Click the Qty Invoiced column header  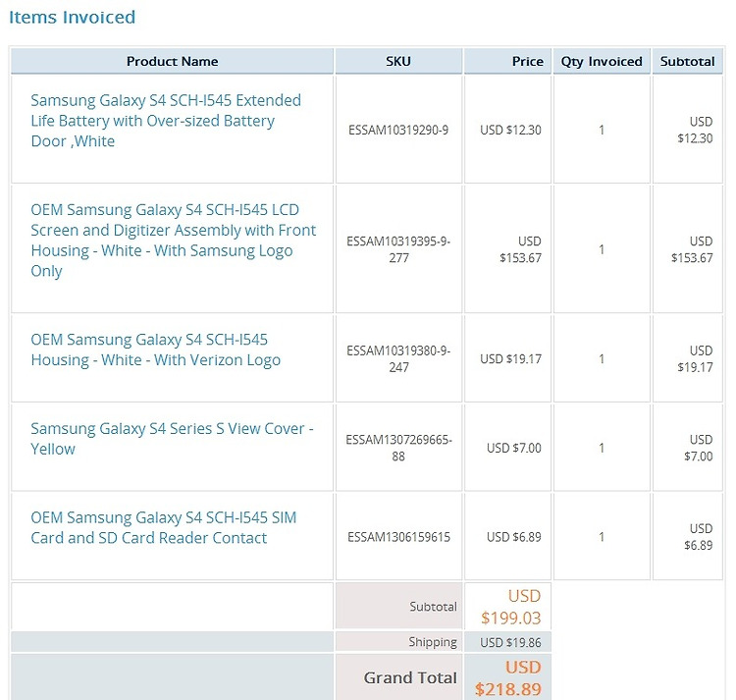tap(602, 62)
